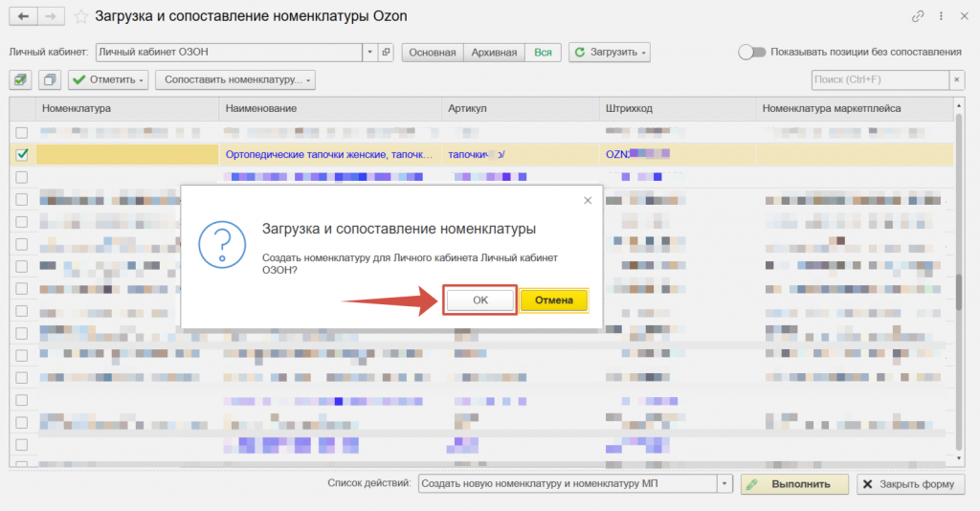Confirm the dialog by pressing OK
This screenshot has width=980, height=511.
coord(480,300)
